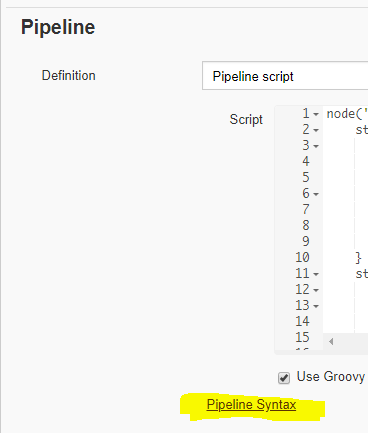Toggle the fold arrow beside line 3
This screenshot has height=433, width=368.
click(x=316, y=146)
